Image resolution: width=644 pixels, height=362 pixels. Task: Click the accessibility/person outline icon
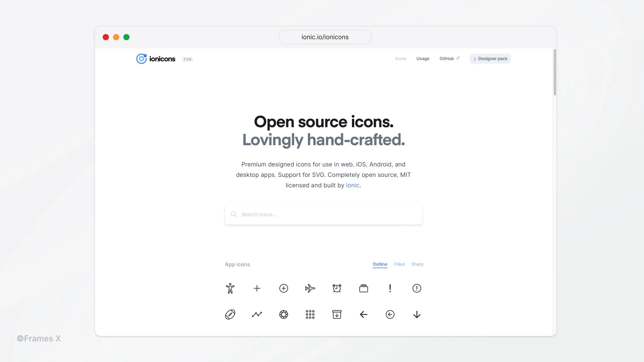pos(230,288)
